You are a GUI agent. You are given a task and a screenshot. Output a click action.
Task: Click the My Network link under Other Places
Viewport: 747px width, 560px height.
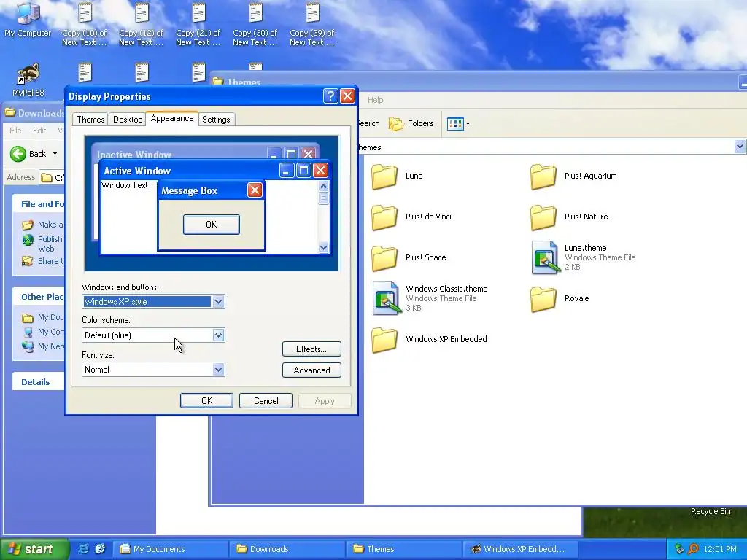tap(51, 346)
